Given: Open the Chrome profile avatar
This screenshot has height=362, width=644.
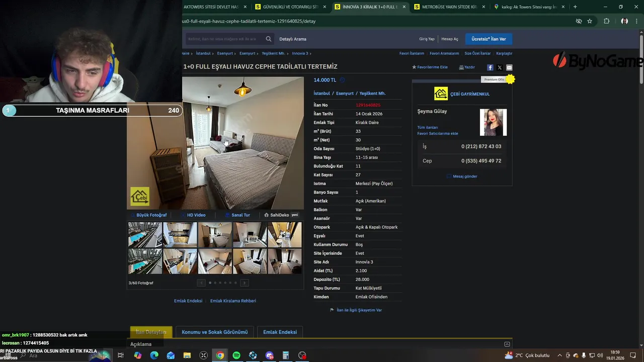Looking at the screenshot, I should click(x=624, y=21).
